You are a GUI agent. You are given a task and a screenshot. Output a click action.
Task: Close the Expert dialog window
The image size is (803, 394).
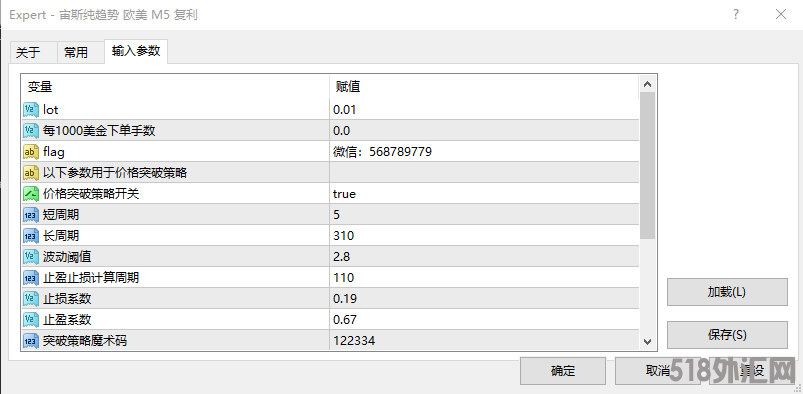click(x=781, y=14)
